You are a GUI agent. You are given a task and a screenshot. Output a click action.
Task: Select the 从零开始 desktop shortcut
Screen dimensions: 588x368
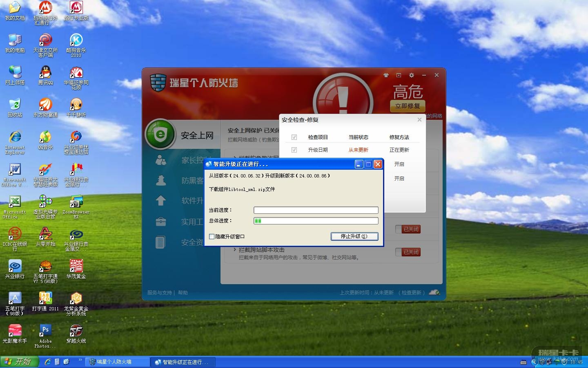tap(45, 237)
